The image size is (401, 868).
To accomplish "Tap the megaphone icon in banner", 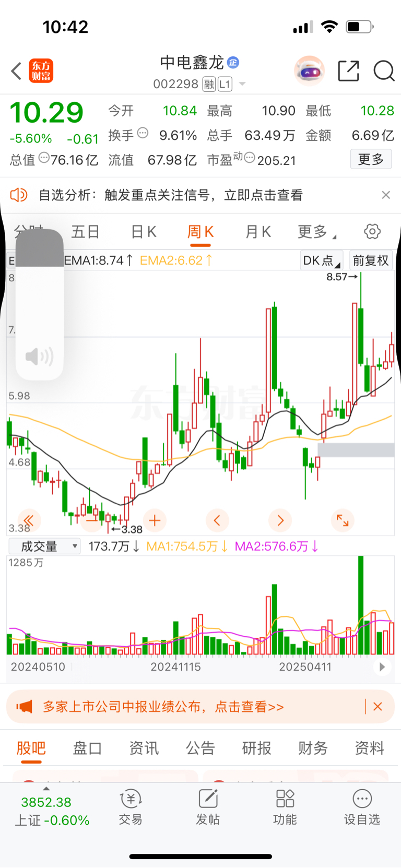I will (x=25, y=707).
